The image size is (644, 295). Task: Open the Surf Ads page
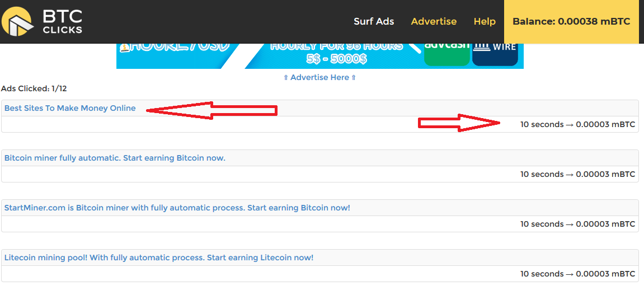(x=374, y=21)
